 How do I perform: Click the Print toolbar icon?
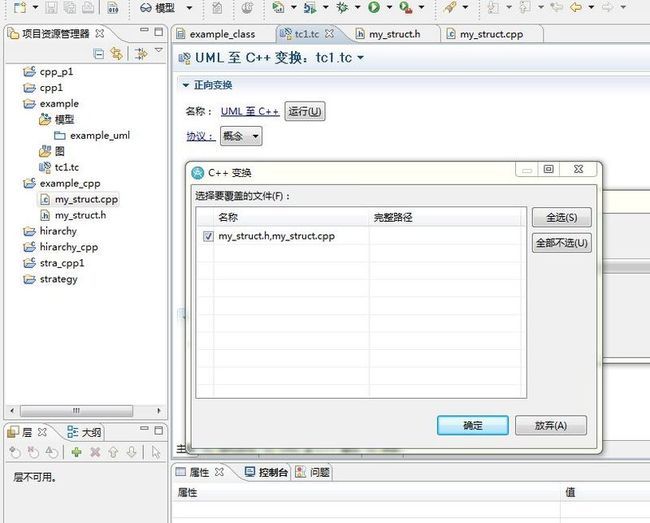87,7
